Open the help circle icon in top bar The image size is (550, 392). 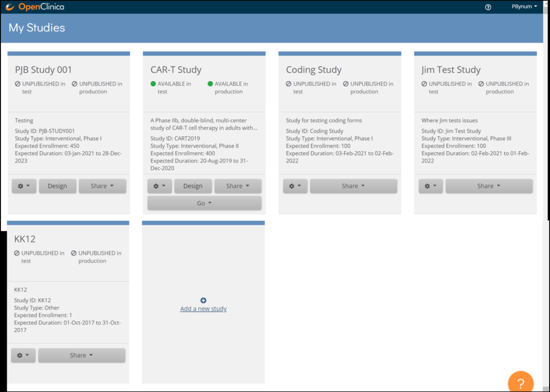click(488, 7)
